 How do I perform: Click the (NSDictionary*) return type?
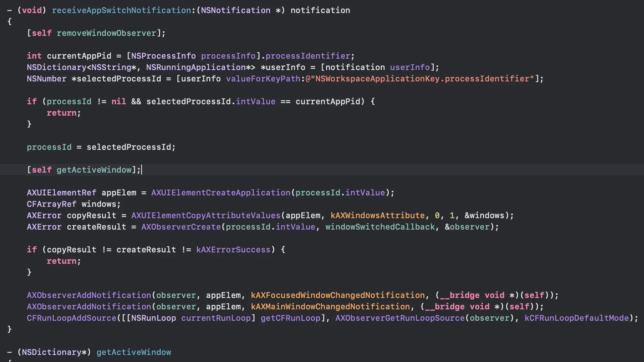click(54, 352)
